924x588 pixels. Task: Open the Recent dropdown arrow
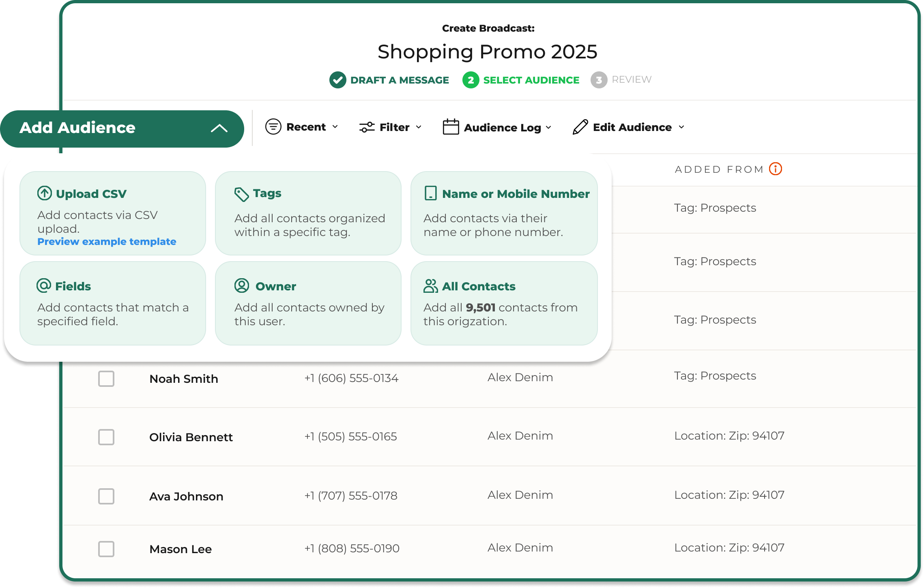click(x=335, y=127)
